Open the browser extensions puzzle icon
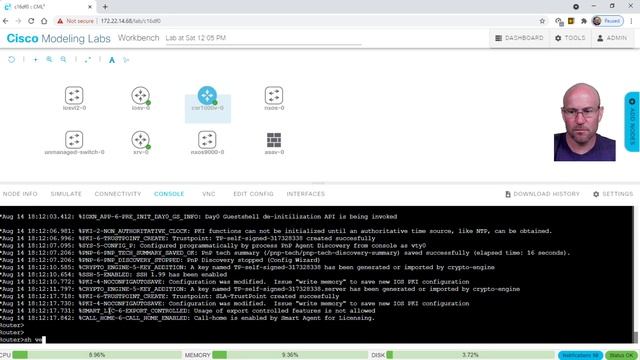 [584, 21]
